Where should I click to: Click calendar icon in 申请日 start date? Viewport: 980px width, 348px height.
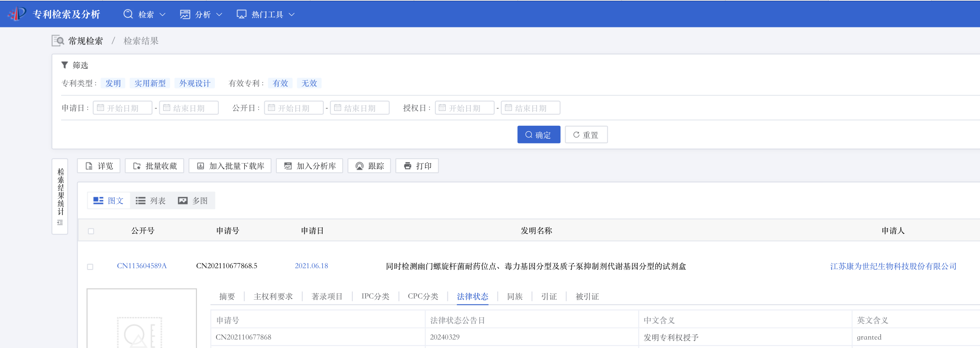101,108
